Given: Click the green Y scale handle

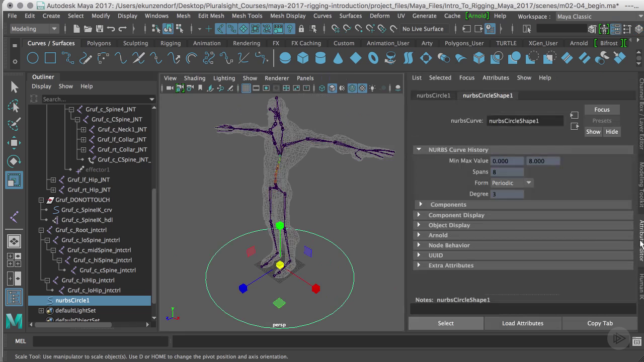Looking at the screenshot, I should pyautogui.click(x=280, y=226).
